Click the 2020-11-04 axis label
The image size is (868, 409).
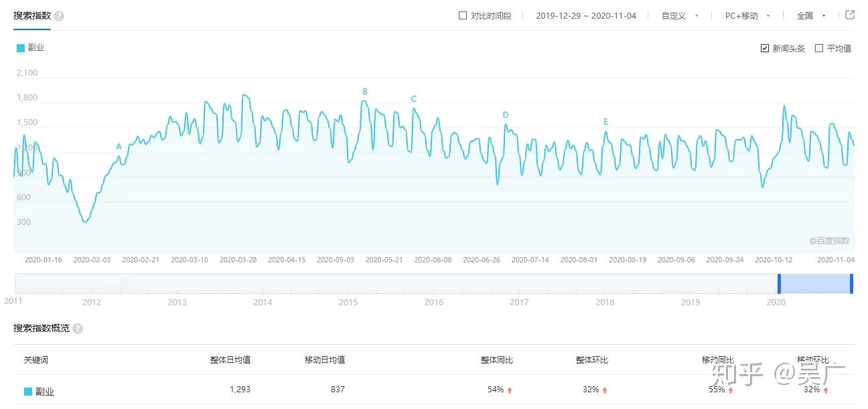click(836, 260)
